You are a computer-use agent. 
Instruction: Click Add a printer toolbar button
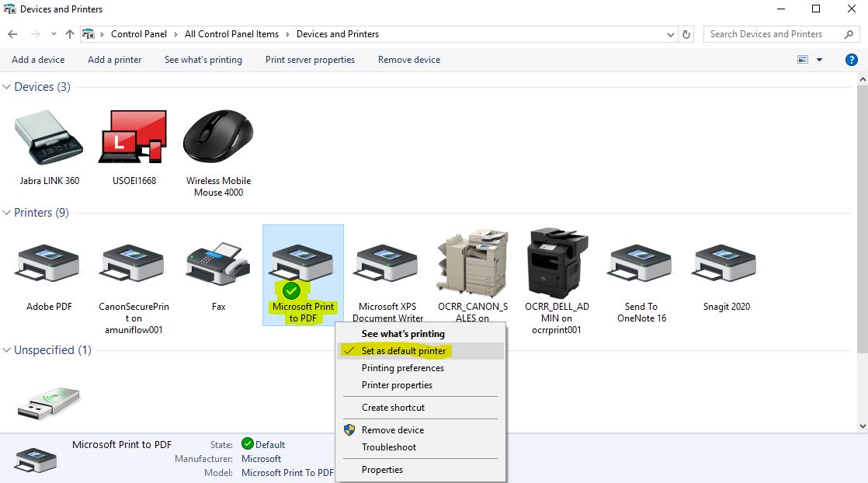point(115,60)
